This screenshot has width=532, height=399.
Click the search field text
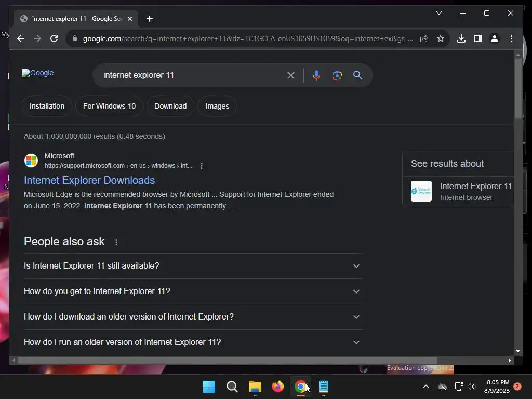coord(138,75)
